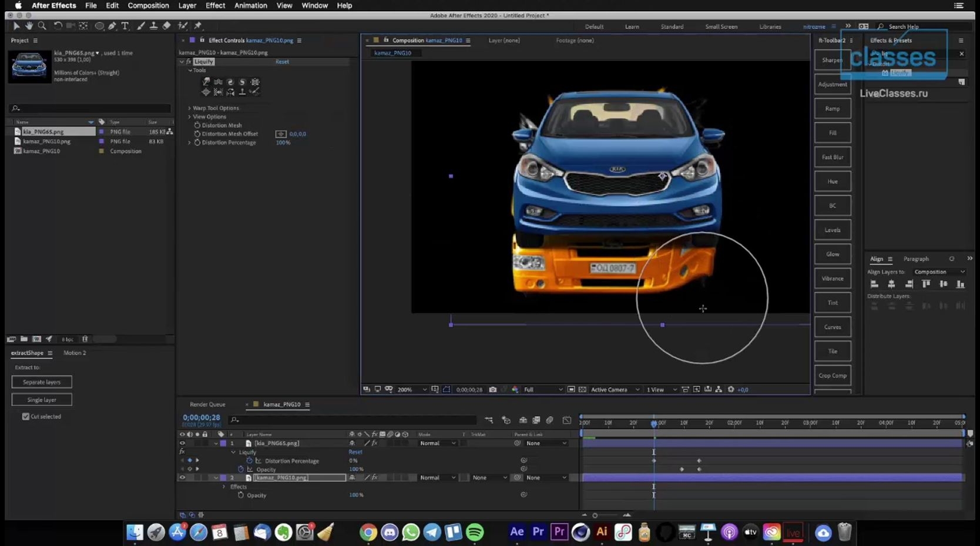Open the Graph Editor in the timeline
Image resolution: width=980 pixels, height=546 pixels.
567,420
